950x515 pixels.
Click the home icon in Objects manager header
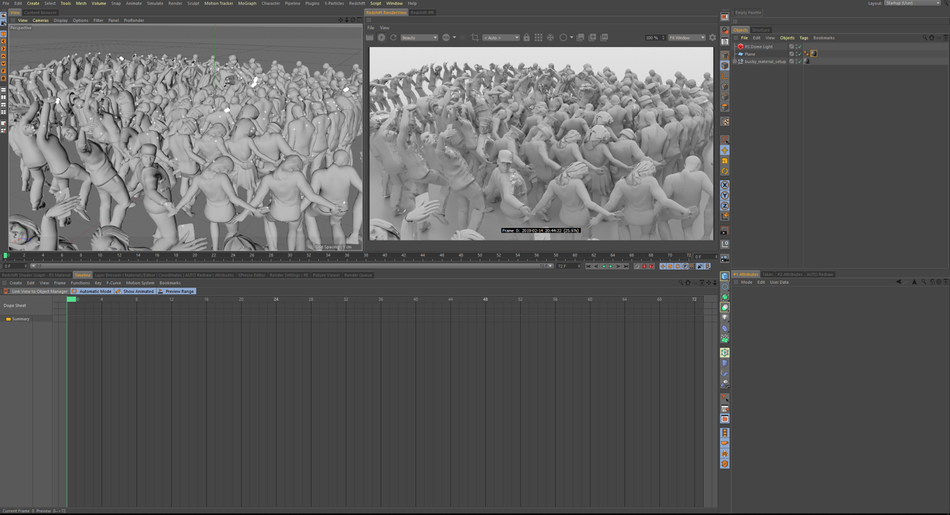[932, 38]
